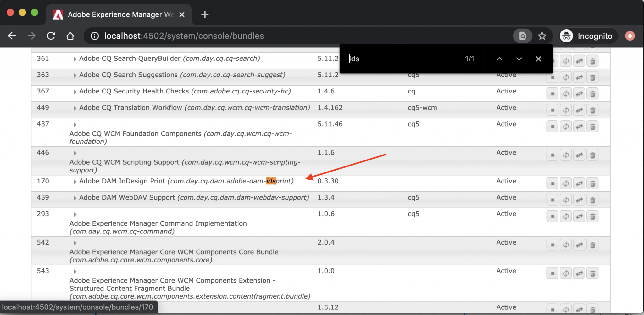
Task: Switch to the Adobe Experience Manager tab
Action: point(116,14)
